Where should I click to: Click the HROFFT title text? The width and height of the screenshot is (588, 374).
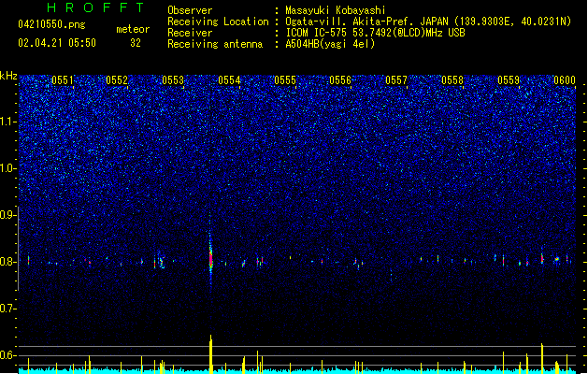pos(95,7)
